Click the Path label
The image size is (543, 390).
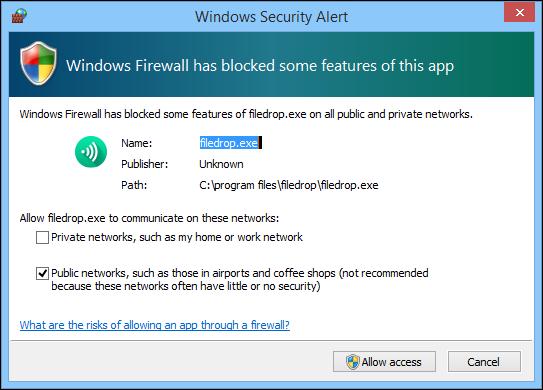[x=134, y=185]
